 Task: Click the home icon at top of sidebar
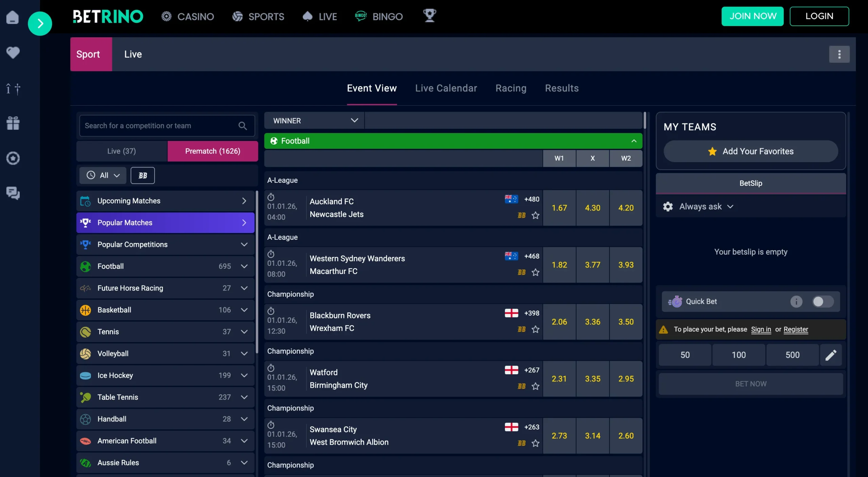[13, 17]
